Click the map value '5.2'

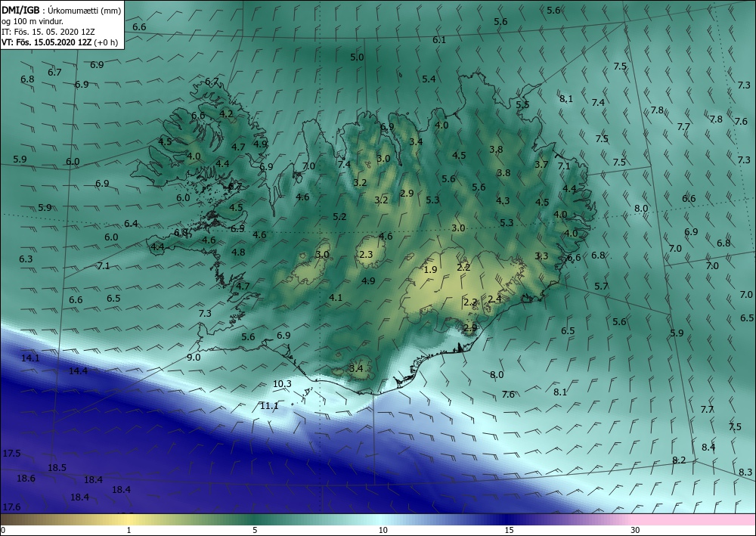pos(339,216)
